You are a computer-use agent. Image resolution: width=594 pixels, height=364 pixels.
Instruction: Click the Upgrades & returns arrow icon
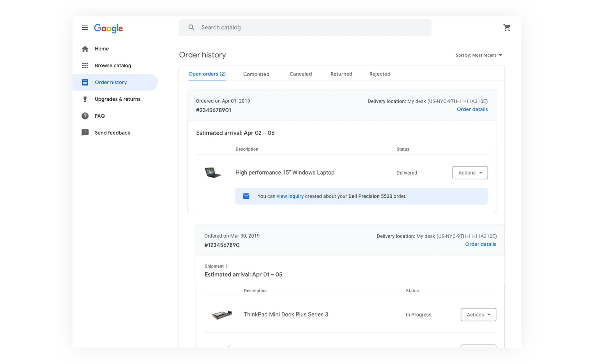click(x=85, y=99)
